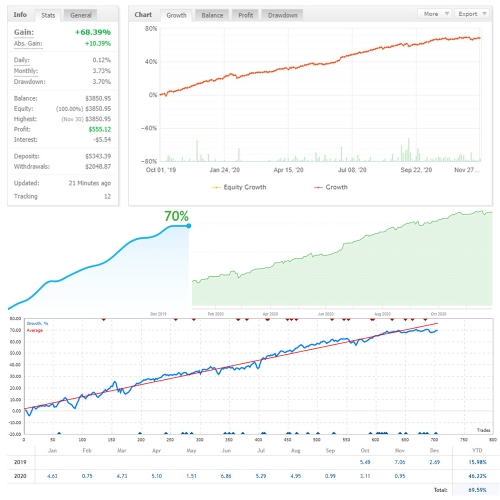Click the Dec 2019 monthly return 2.69

click(x=434, y=462)
